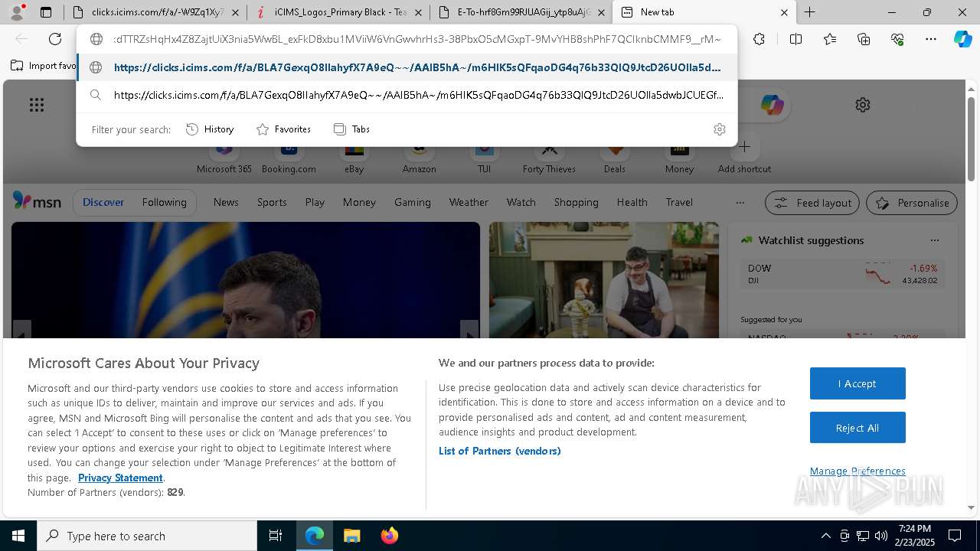Image resolution: width=980 pixels, height=551 pixels.
Task: Click the Type here to search box
Action: pos(147,536)
